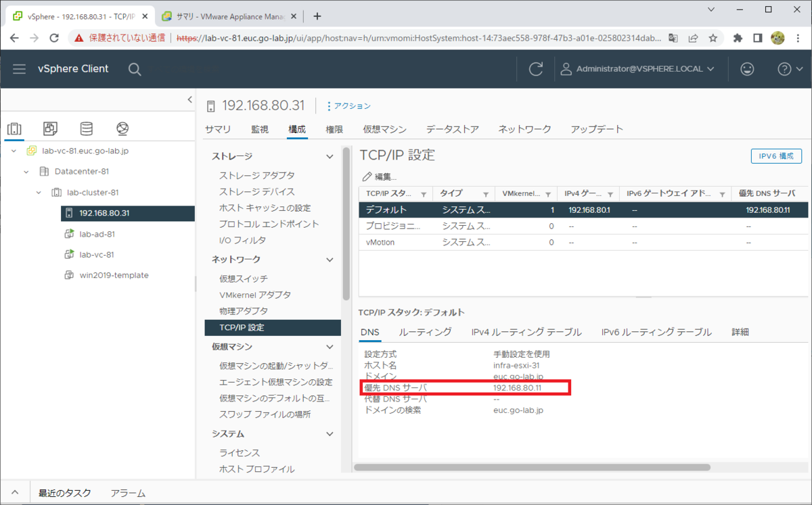Reload the browser page

coord(55,39)
